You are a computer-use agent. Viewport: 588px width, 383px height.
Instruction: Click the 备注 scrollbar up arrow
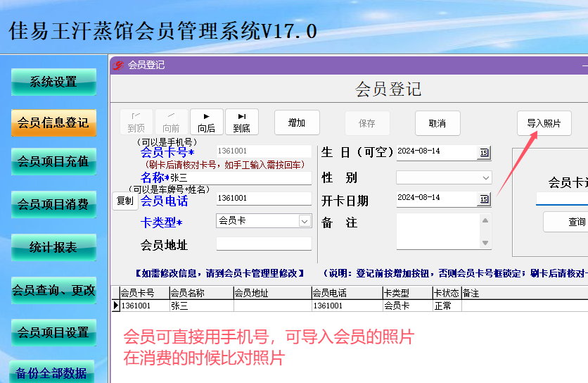point(485,220)
